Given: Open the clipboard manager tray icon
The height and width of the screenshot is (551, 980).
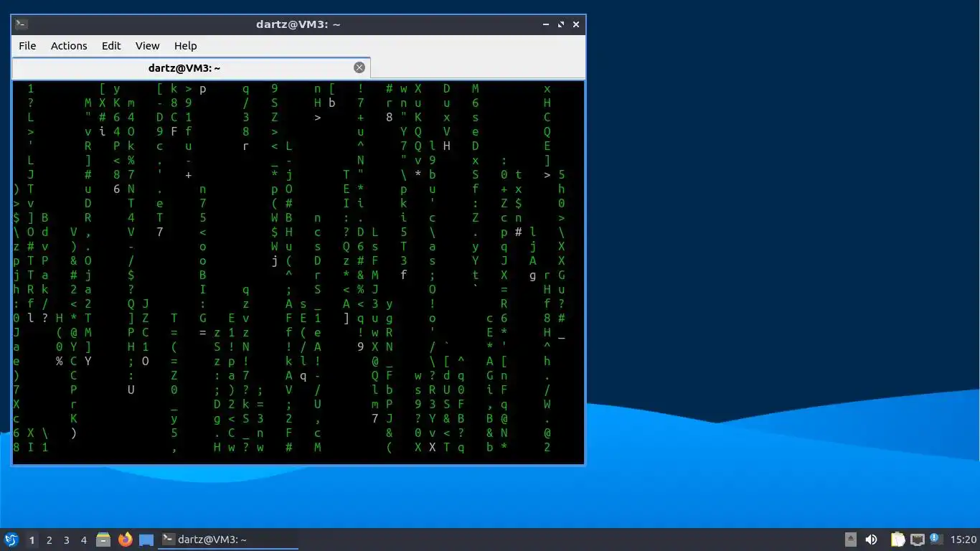Looking at the screenshot, I should [x=897, y=540].
